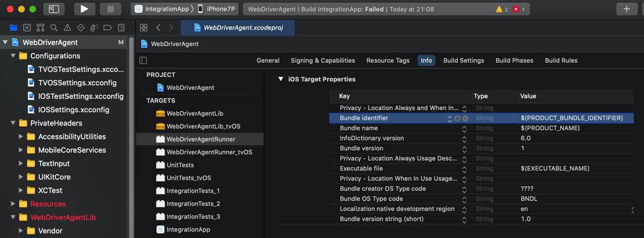
Task: Open the Bundle identifier key stepper
Action: (450, 118)
